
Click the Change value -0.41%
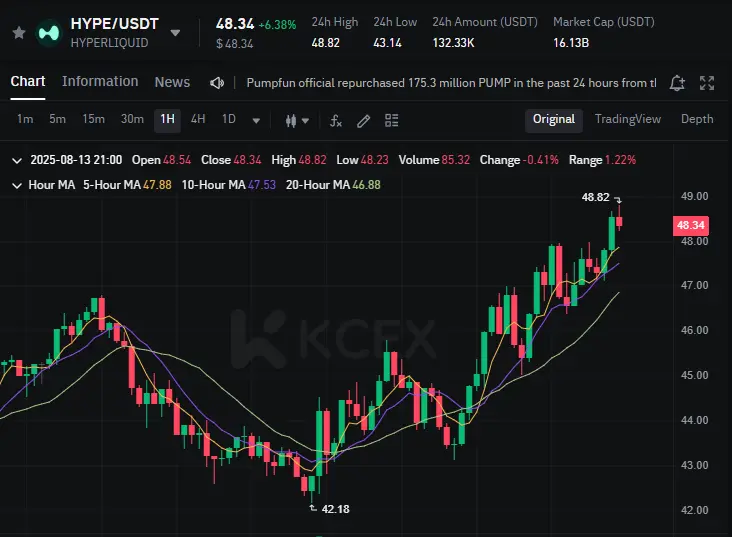[541, 160]
